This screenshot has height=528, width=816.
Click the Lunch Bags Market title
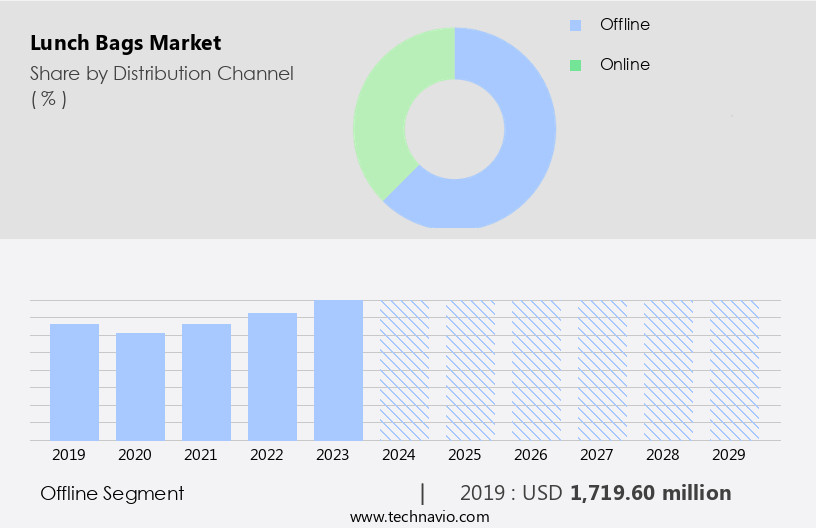[126, 43]
